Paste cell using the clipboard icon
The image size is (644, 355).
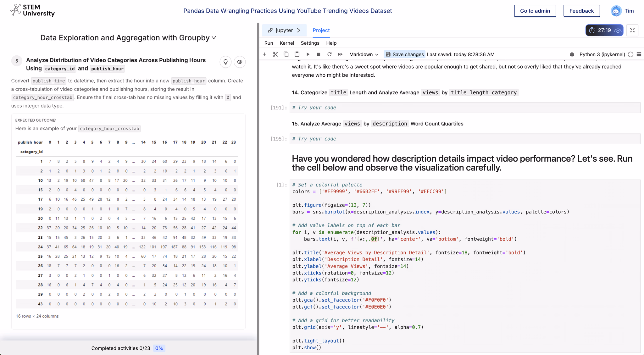click(297, 54)
